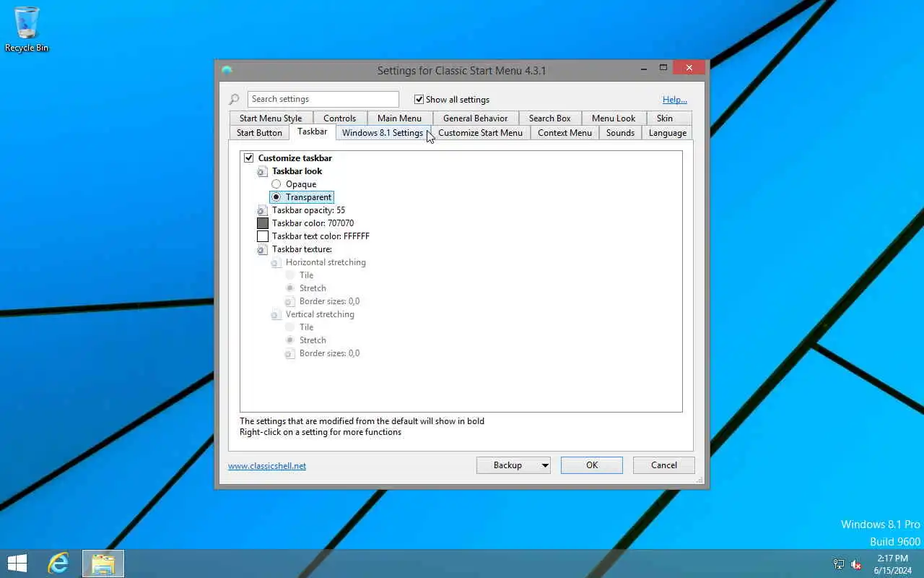Open the Sounds tab
Screen dimensions: 924x578
pos(620,133)
